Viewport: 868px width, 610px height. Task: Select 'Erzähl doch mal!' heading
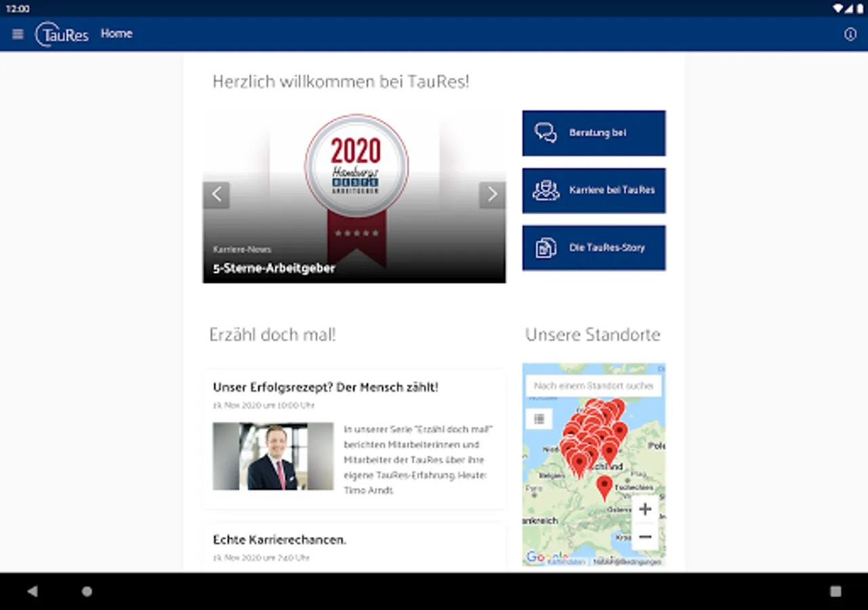pos(273,335)
